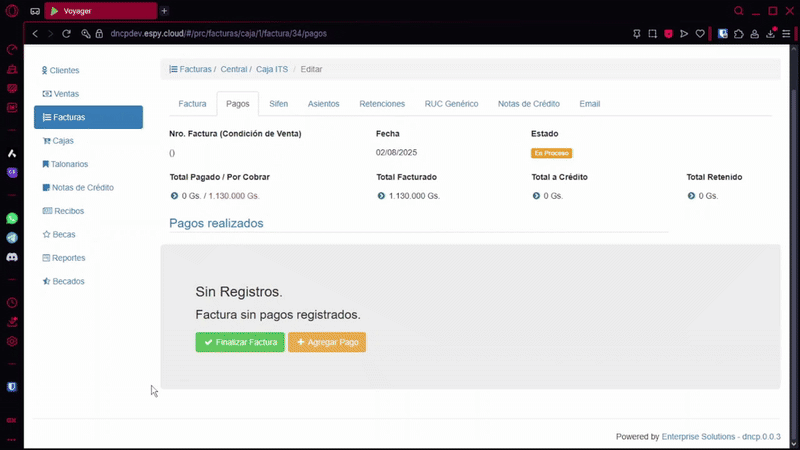
Task: Click the browser reload icon
Action: pyautogui.click(x=67, y=33)
